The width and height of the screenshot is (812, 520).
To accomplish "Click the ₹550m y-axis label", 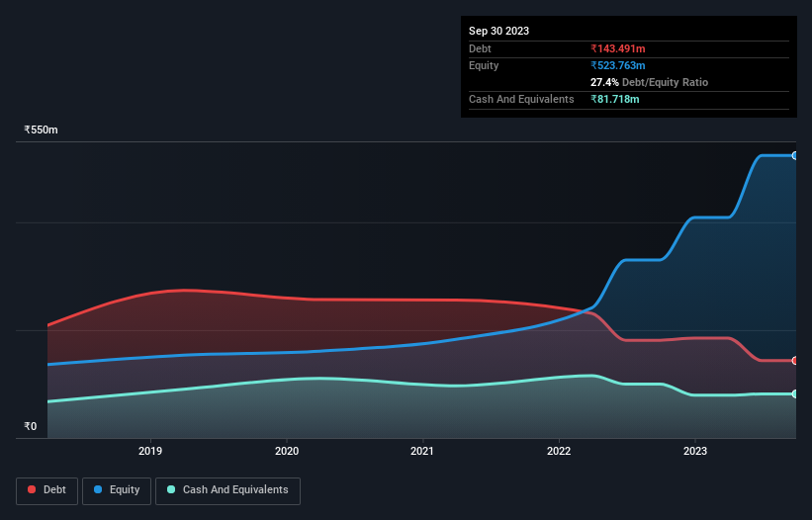I will (x=41, y=130).
